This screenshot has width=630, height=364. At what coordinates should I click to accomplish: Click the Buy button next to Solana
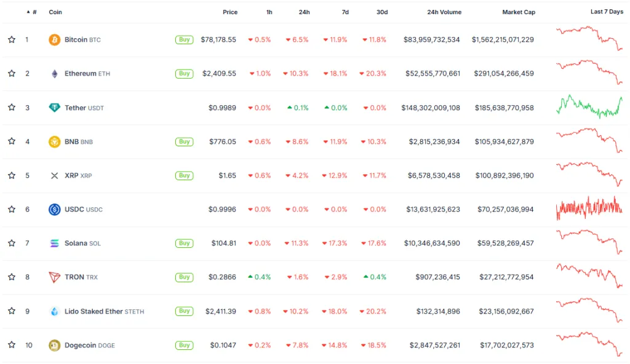[184, 243]
